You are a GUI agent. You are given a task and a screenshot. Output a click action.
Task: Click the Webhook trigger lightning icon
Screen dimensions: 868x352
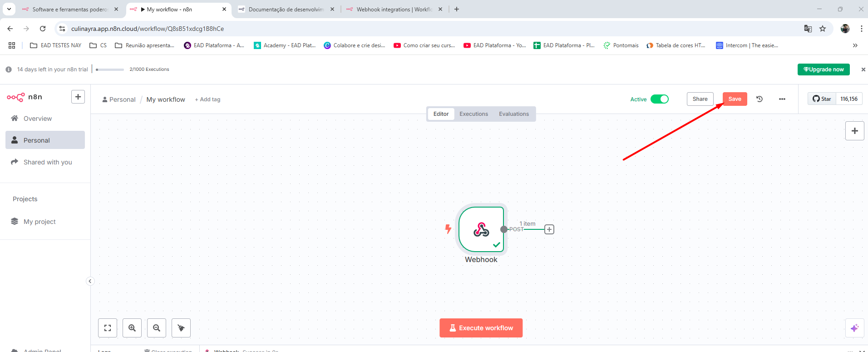(448, 229)
